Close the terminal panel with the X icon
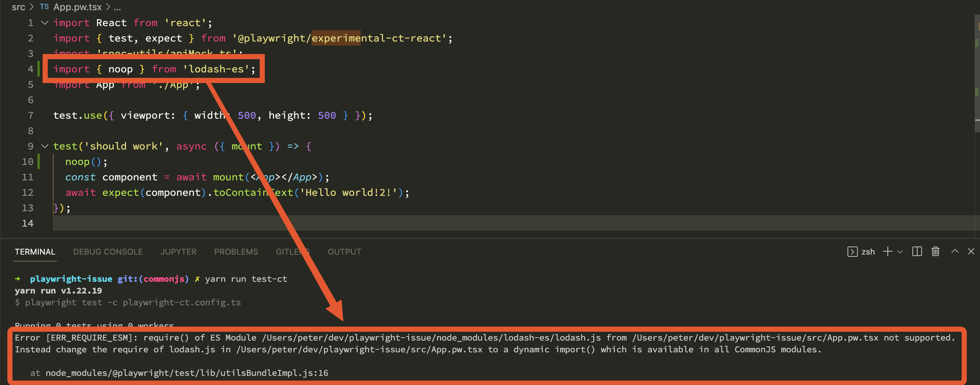Image resolution: width=980 pixels, height=385 pixels. pyautogui.click(x=971, y=252)
